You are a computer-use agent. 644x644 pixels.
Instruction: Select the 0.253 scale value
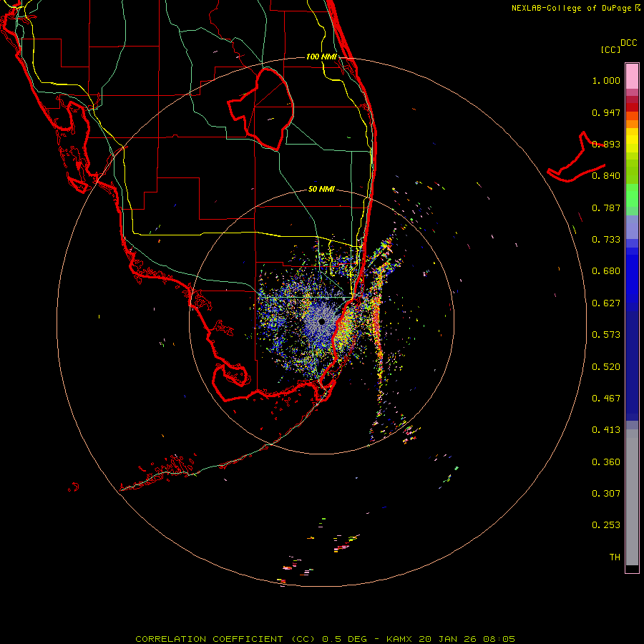click(x=606, y=525)
